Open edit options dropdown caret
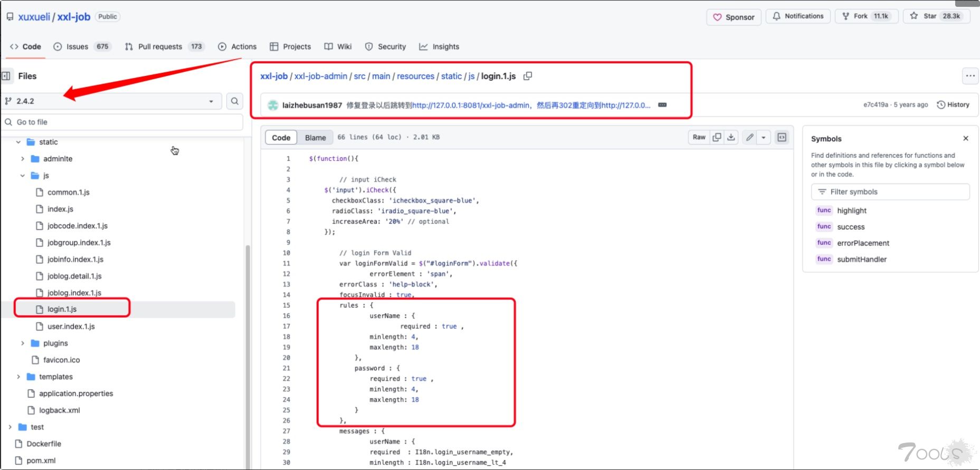Image resolution: width=980 pixels, height=470 pixels. tap(764, 137)
